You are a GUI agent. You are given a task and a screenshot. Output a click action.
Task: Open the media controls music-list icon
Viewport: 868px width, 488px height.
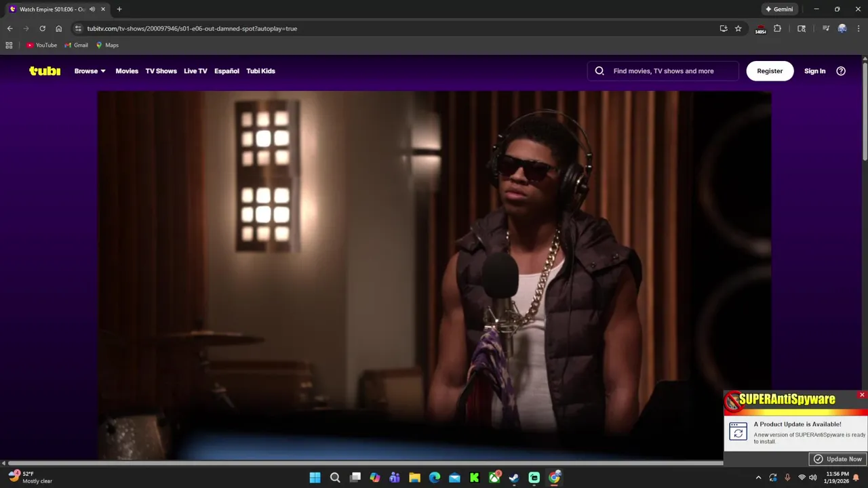click(826, 28)
